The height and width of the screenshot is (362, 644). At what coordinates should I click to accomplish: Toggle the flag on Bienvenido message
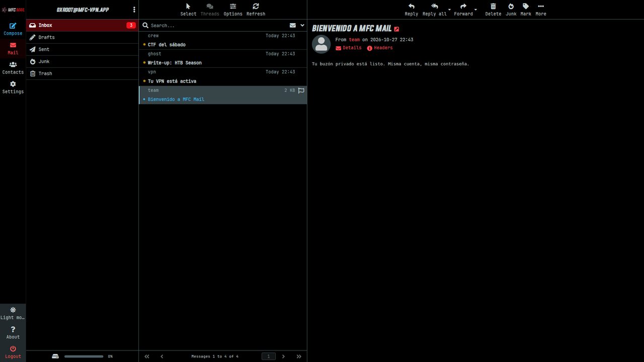(301, 90)
